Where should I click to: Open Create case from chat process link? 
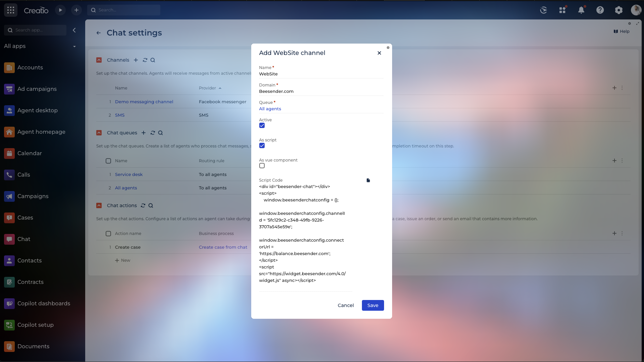(223, 247)
